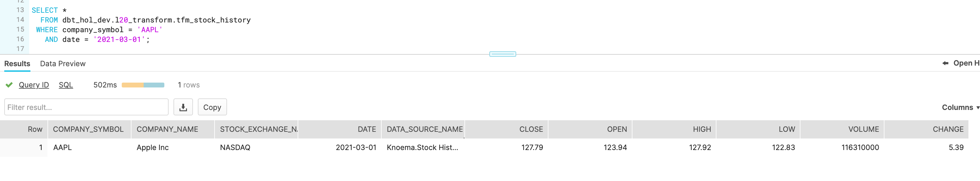Select the Results tab

pyautogui.click(x=17, y=63)
